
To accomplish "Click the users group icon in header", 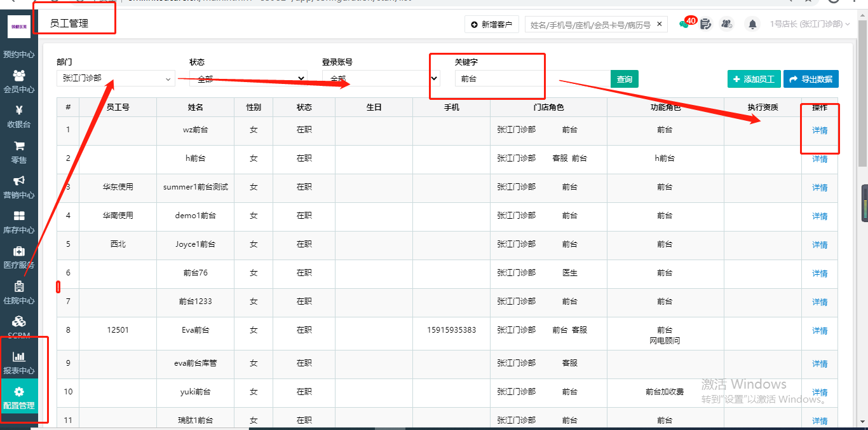I will click(727, 24).
